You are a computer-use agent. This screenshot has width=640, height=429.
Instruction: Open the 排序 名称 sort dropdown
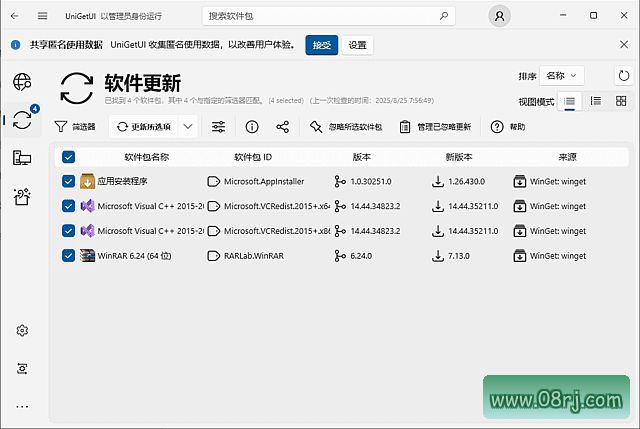562,76
